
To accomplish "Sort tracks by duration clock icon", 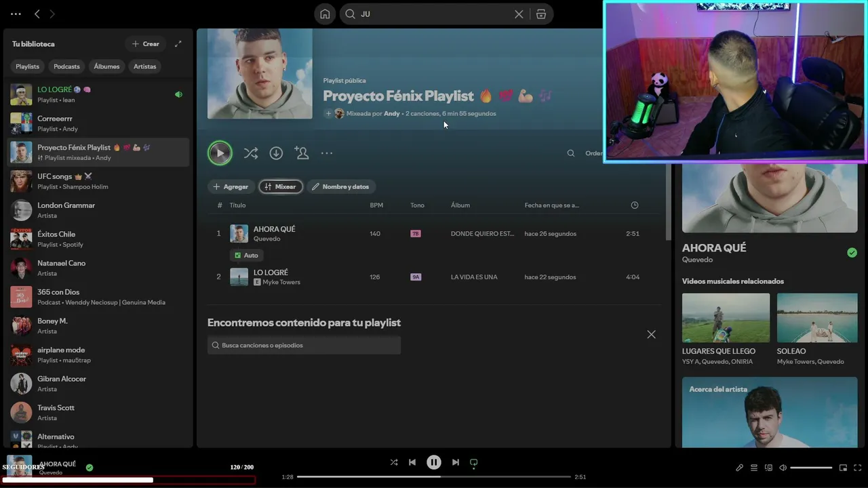I will pyautogui.click(x=635, y=205).
